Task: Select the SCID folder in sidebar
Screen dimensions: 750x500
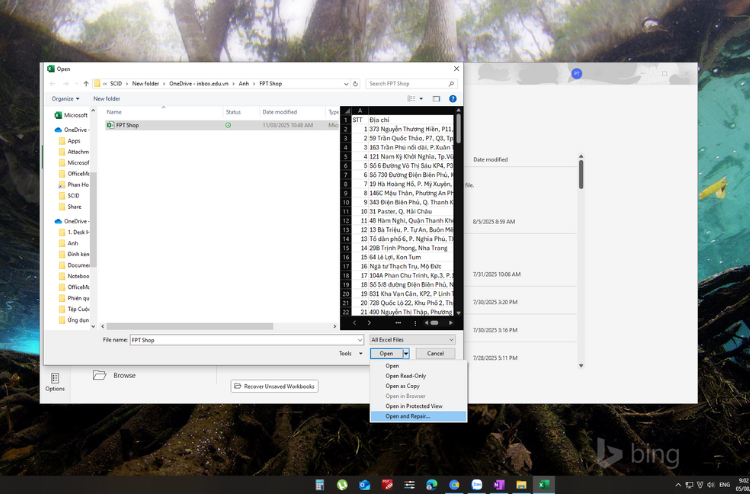Action: pyautogui.click(x=69, y=196)
